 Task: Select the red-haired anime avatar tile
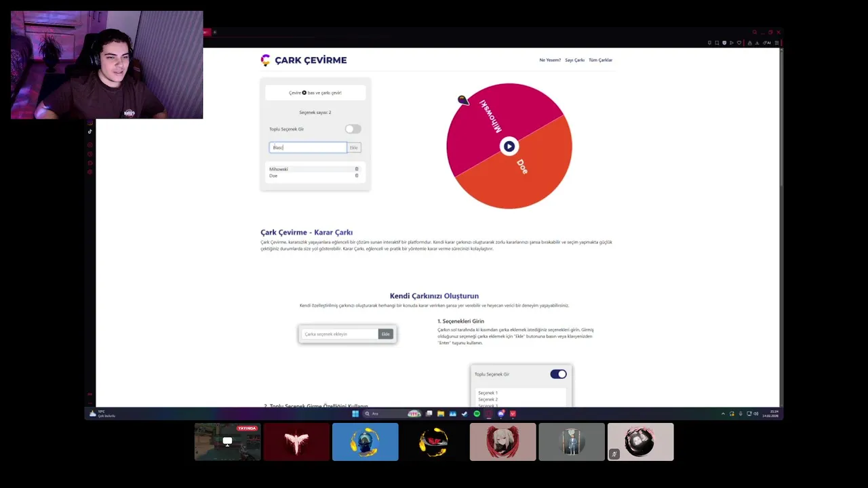(503, 442)
